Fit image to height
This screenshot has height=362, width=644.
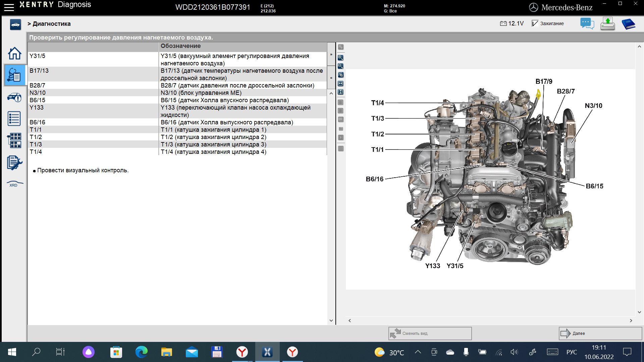(x=340, y=92)
